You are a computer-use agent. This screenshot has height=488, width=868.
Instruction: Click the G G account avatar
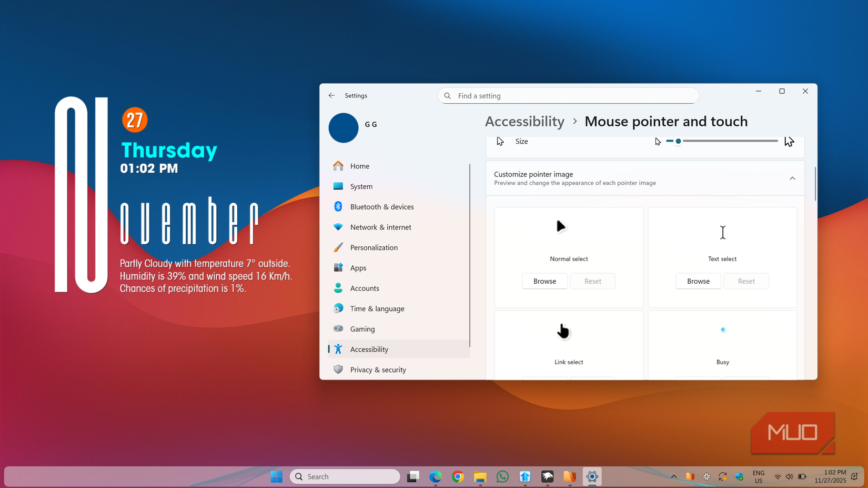click(x=343, y=127)
